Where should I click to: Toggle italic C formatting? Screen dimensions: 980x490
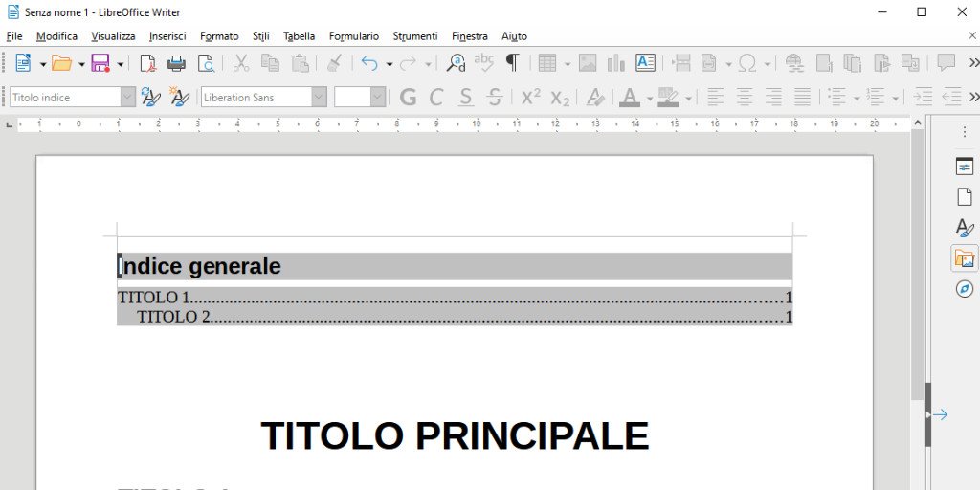(436, 97)
